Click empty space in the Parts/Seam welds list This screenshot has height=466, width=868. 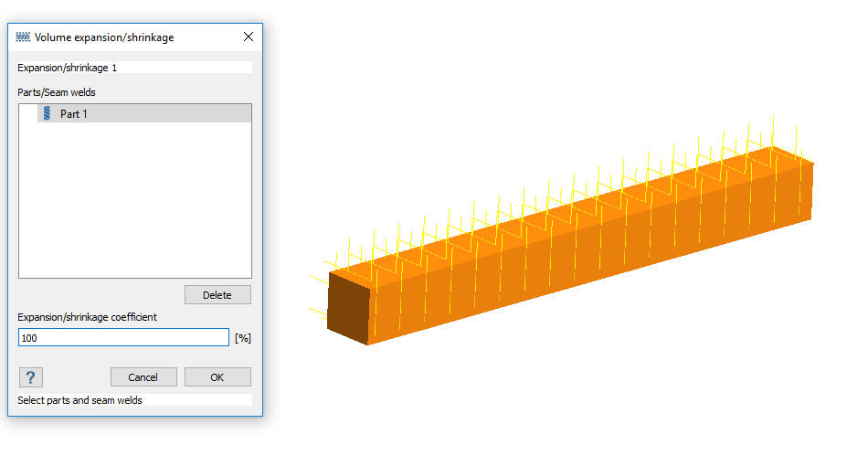point(134,201)
